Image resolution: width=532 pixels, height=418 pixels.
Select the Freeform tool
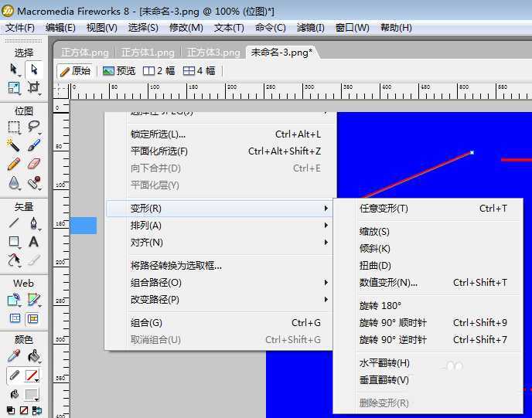14,260
